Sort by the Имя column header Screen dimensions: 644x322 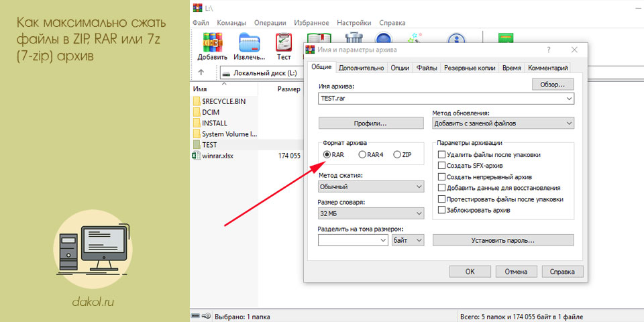pyautogui.click(x=200, y=89)
